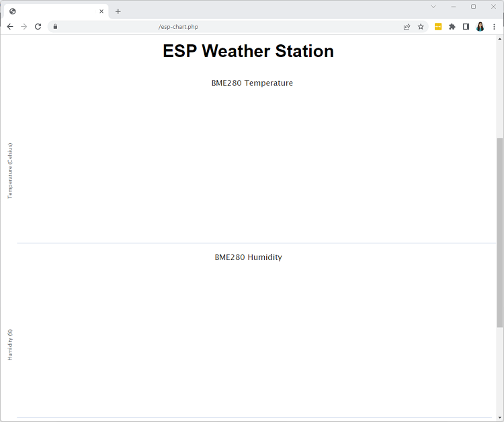Open Chrome's three-dot menu
The width and height of the screenshot is (504, 422).
(494, 27)
